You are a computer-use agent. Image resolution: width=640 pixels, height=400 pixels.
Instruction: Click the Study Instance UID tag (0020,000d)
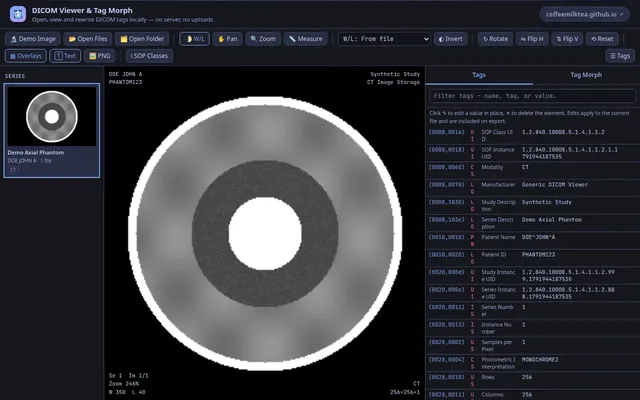tap(447, 272)
